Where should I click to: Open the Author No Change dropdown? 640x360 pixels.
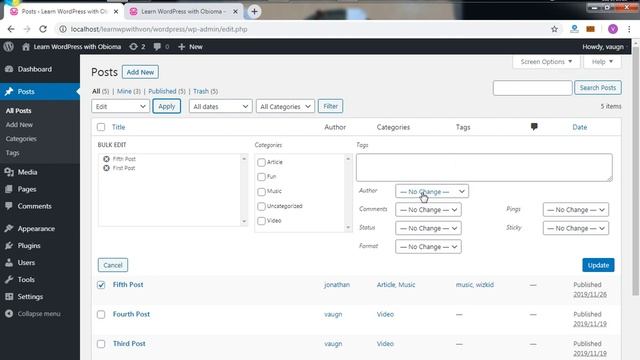click(432, 191)
